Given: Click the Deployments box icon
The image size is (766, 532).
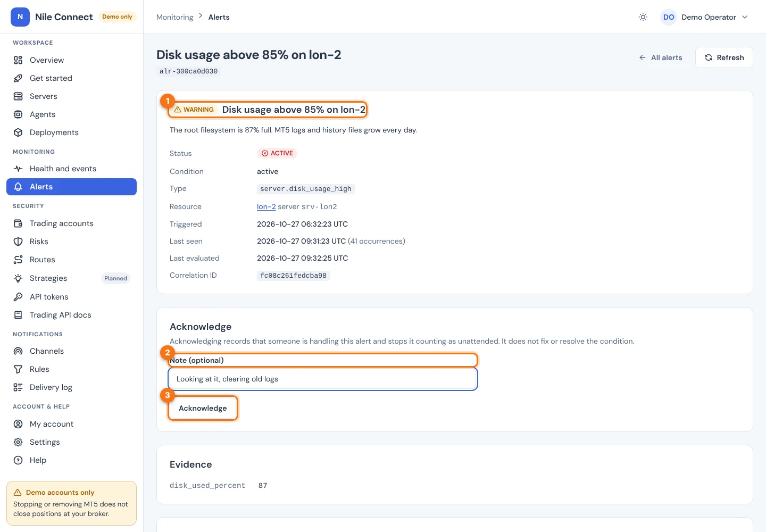Looking at the screenshot, I should 18,132.
